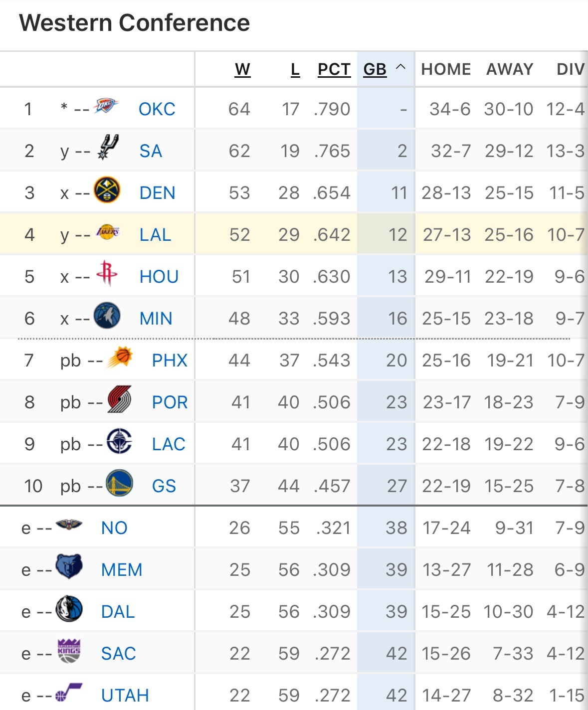This screenshot has height=710, width=588.
Task: Click the Oklahoma City Thunder logo
Action: (x=106, y=106)
